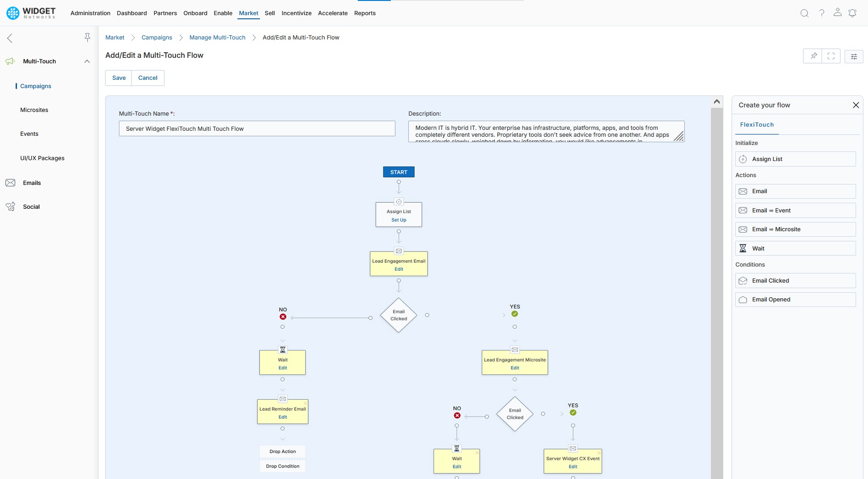
Task: Open Microsites in the sidebar
Action: (x=34, y=110)
